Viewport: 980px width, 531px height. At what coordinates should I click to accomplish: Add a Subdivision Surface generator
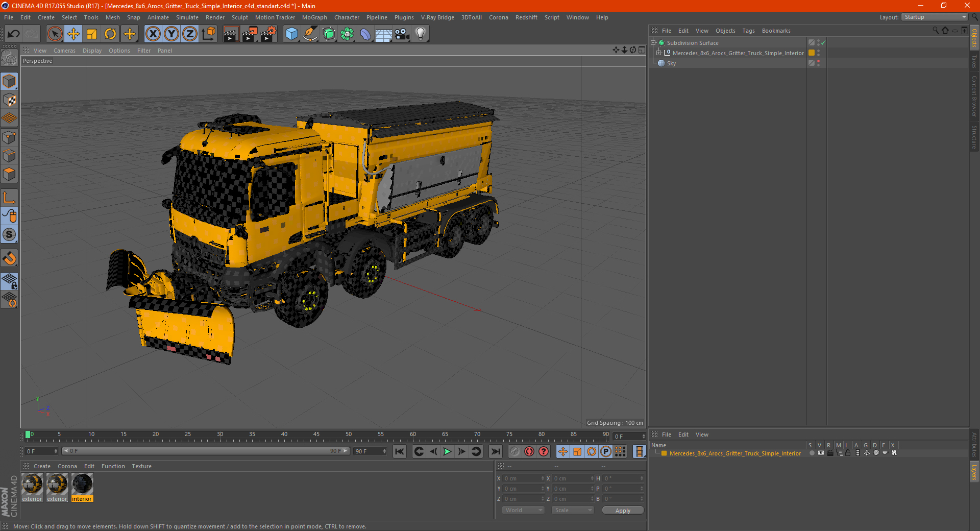tap(329, 34)
